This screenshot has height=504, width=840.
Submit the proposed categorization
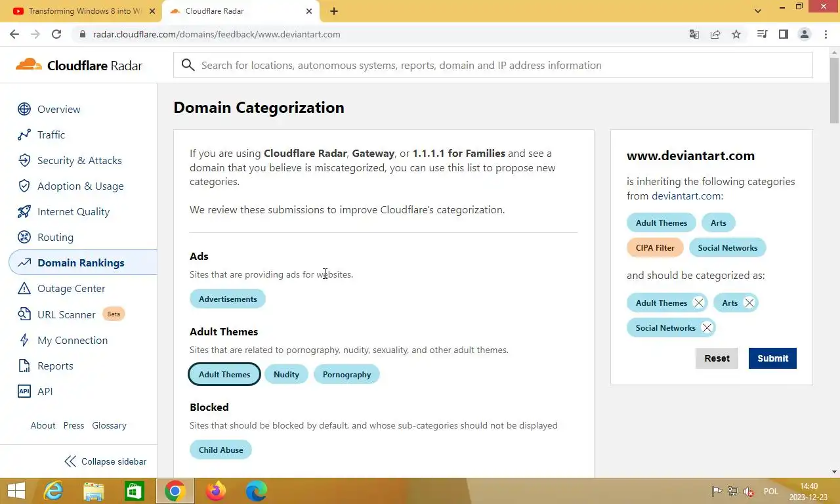click(x=772, y=358)
